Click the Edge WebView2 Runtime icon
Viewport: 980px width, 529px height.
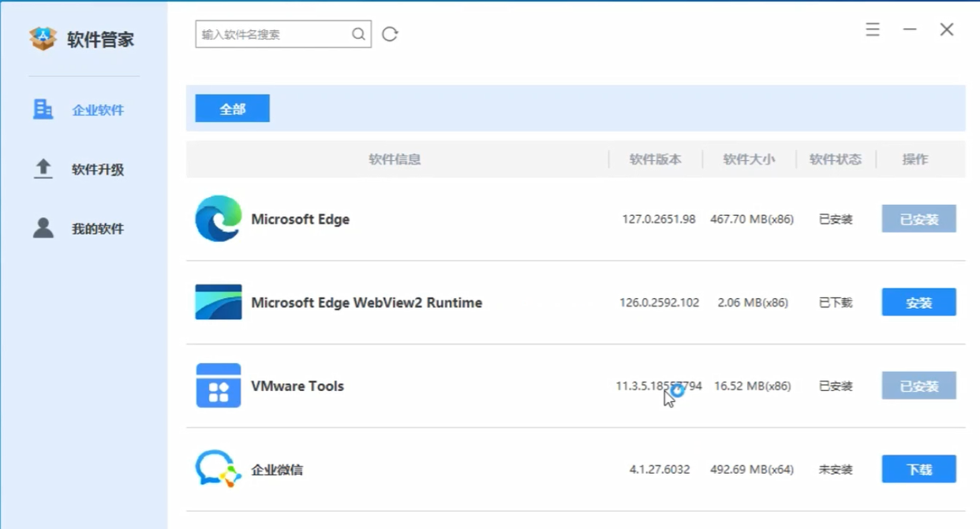219,302
